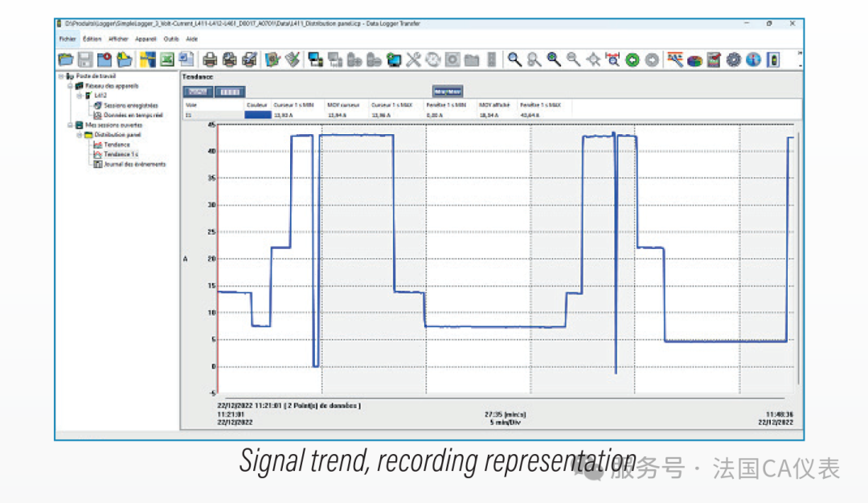Click the open folder toolbar icon
Viewport: 868px width, 503px height.
[x=66, y=59]
